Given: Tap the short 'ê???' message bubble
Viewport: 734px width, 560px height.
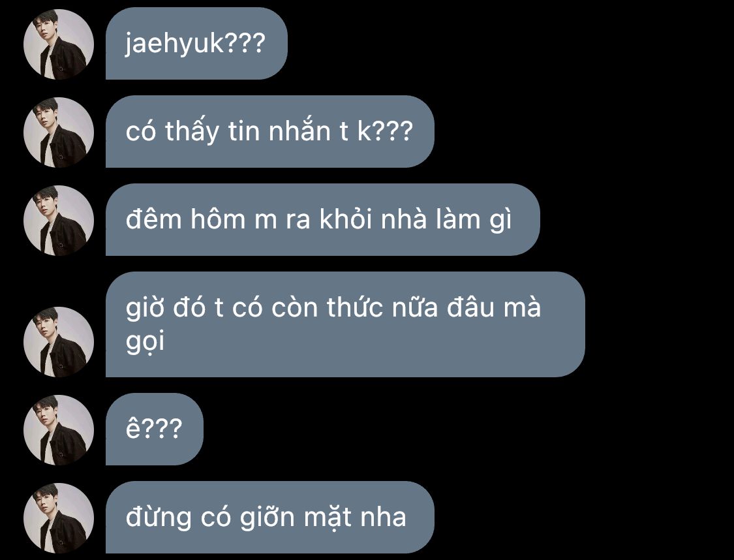Looking at the screenshot, I should coord(155,429).
